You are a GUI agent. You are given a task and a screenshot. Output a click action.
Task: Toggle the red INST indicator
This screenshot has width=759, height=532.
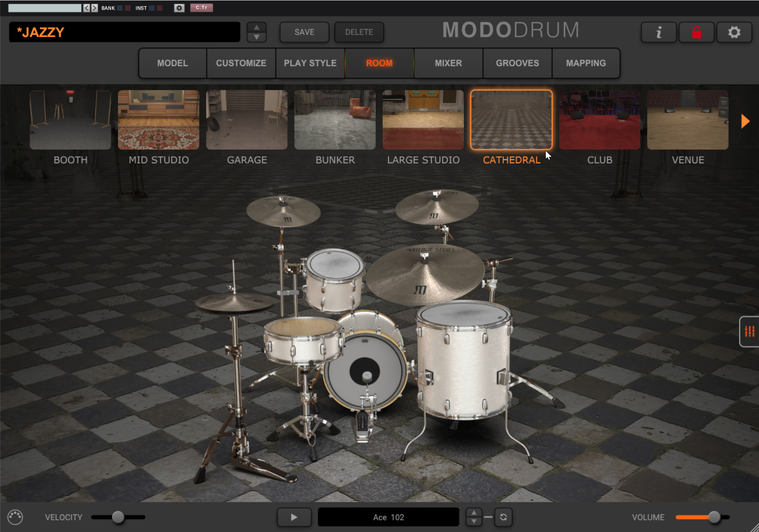point(160,8)
